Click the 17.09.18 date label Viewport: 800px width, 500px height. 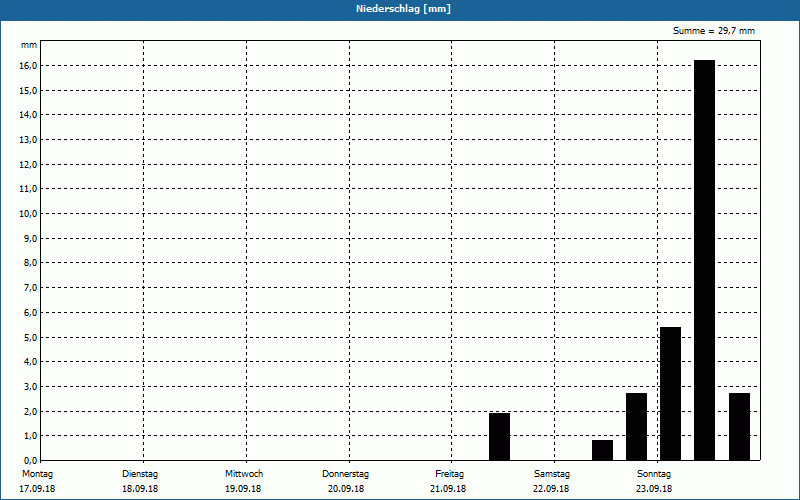point(37,488)
